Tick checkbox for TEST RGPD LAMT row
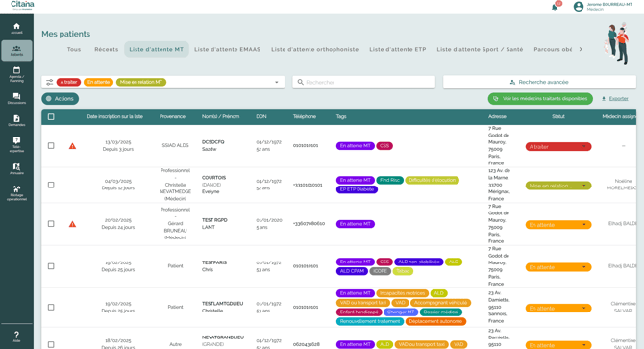Image resolution: width=644 pixels, height=349 pixels. tap(51, 224)
